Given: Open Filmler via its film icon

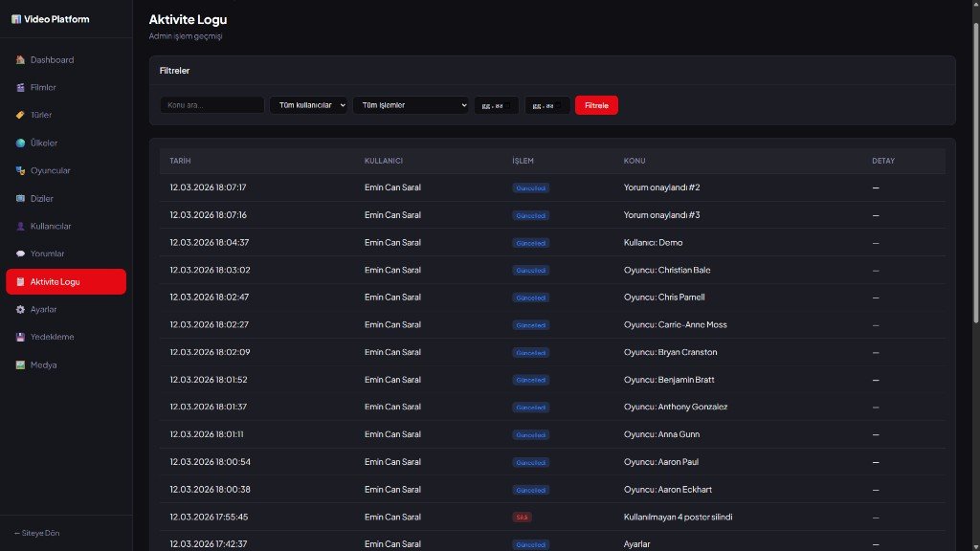Looking at the screenshot, I should coord(20,87).
